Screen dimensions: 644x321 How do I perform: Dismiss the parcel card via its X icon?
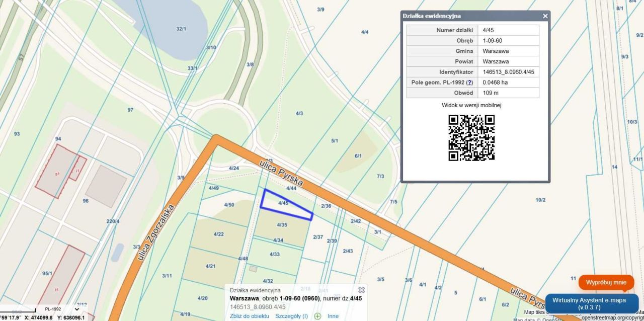[x=361, y=289]
